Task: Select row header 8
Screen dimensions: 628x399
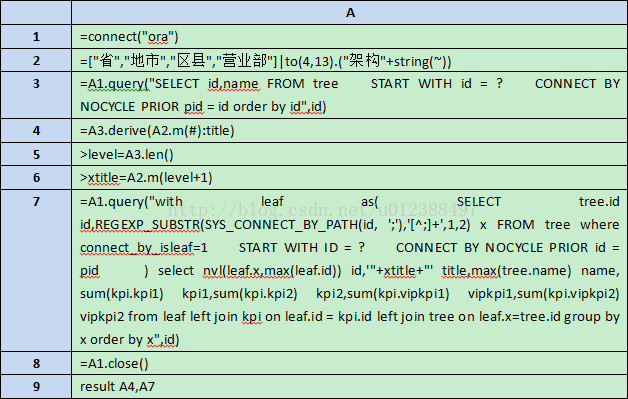Action: click(x=36, y=363)
